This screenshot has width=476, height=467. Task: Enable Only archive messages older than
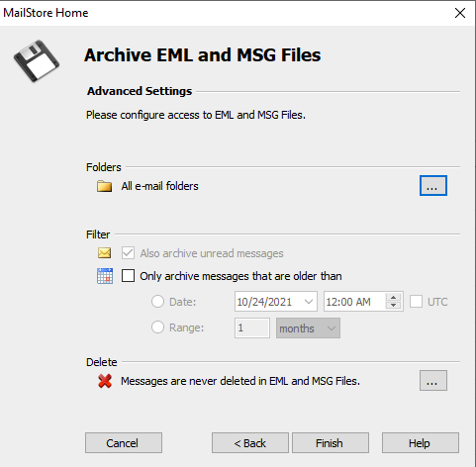(128, 276)
